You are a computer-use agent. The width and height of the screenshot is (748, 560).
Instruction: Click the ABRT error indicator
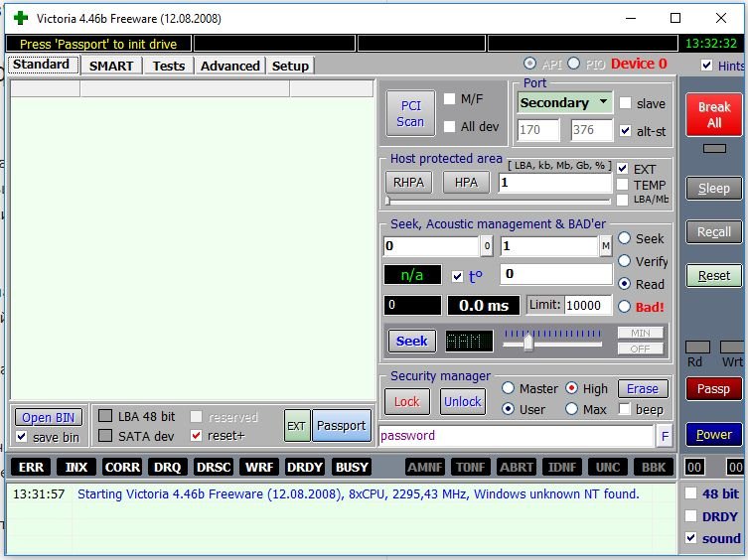click(x=517, y=467)
